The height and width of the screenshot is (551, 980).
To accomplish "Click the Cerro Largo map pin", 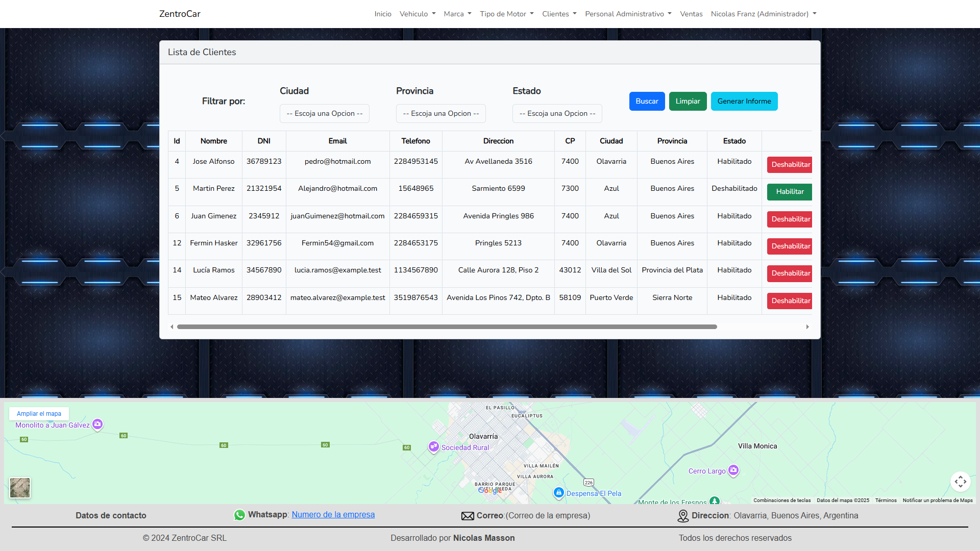I will pyautogui.click(x=733, y=470).
